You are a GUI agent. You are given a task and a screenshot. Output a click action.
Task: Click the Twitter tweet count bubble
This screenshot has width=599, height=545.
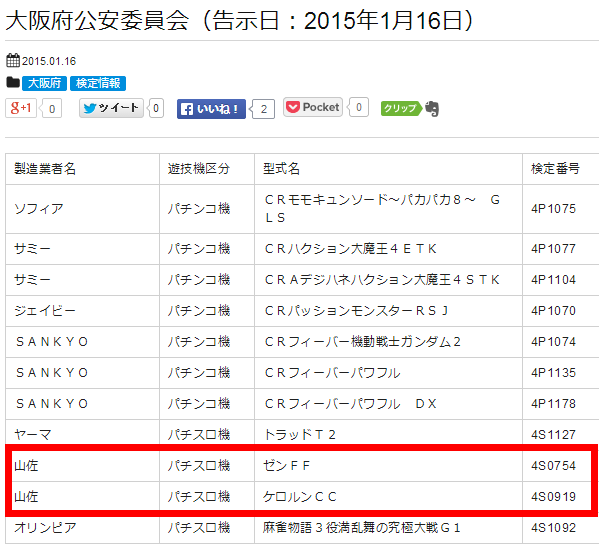pos(155,108)
